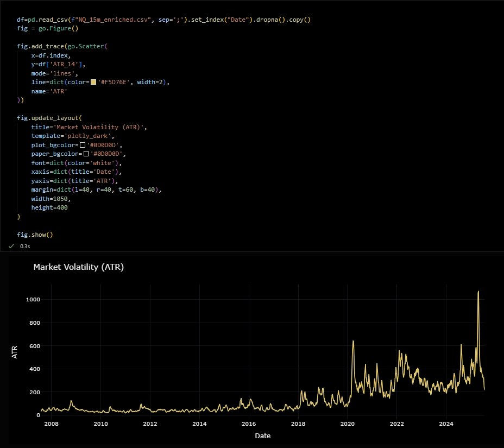Click the '2008' x-axis tick label

click(52, 424)
